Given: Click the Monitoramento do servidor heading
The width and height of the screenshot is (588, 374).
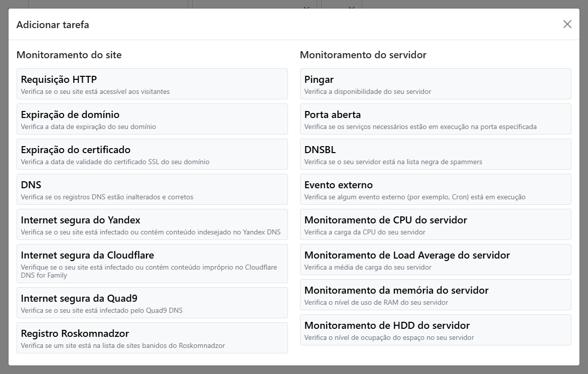Looking at the screenshot, I should (x=363, y=55).
